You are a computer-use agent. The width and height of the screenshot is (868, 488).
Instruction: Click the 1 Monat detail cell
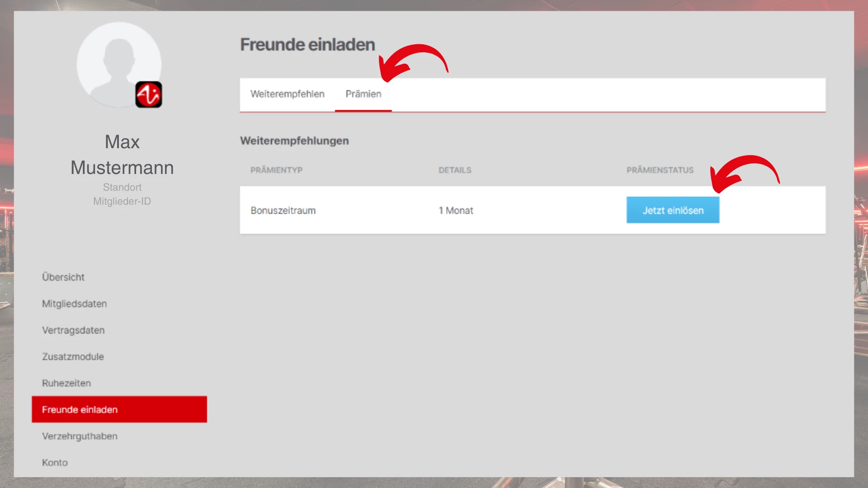(x=456, y=211)
